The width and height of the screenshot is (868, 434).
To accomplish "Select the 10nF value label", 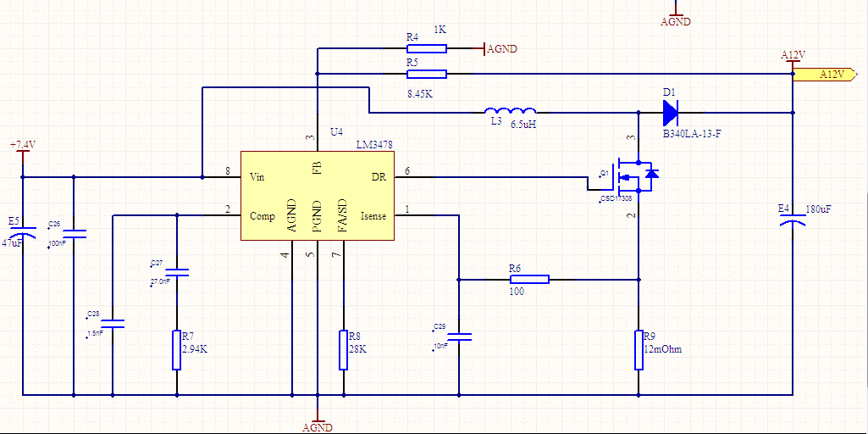I will (x=440, y=345).
